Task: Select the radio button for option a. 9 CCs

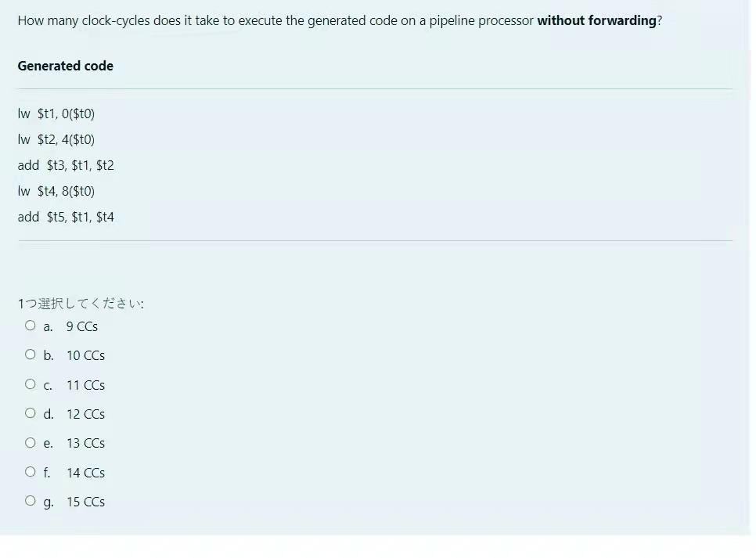Action: [x=30, y=325]
